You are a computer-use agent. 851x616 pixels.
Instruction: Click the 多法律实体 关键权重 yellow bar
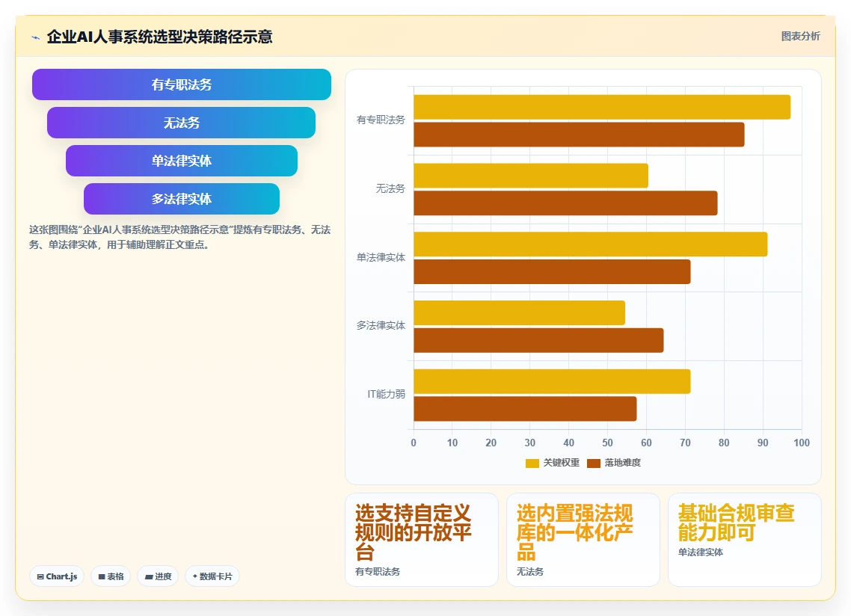point(520,313)
